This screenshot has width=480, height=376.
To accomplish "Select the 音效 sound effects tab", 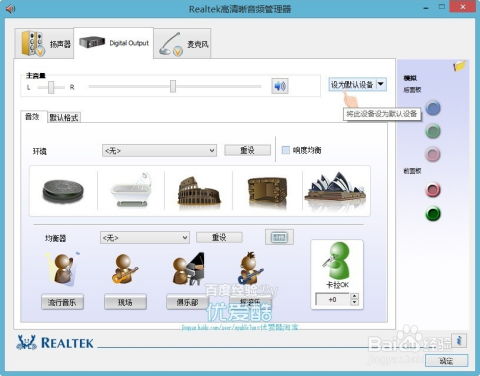I will click(33, 117).
